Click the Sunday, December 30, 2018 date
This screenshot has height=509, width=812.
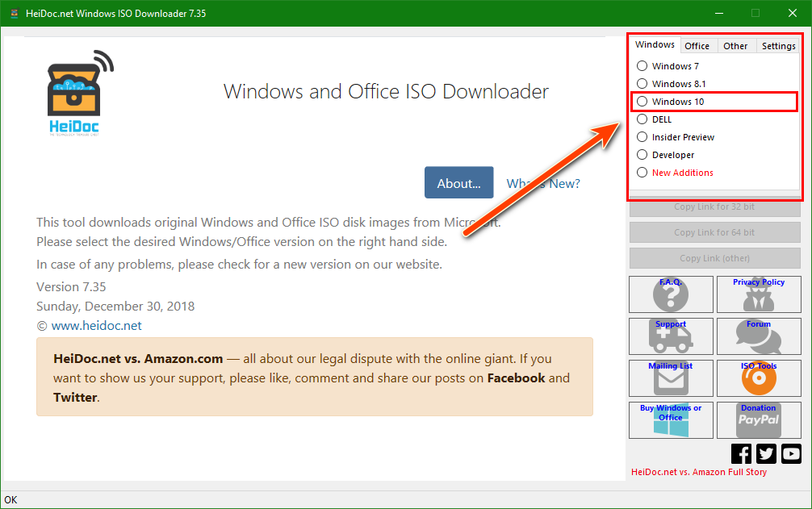(115, 307)
